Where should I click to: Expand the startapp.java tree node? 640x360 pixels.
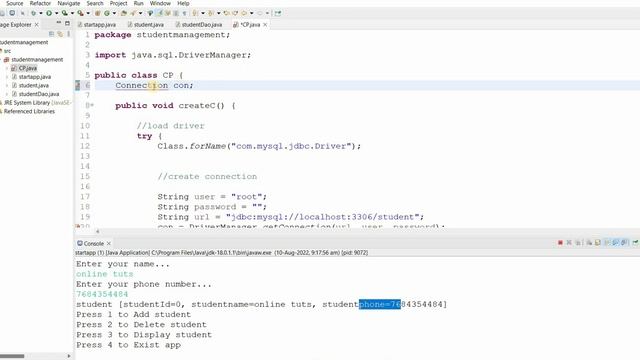pyautogui.click(x=7, y=77)
